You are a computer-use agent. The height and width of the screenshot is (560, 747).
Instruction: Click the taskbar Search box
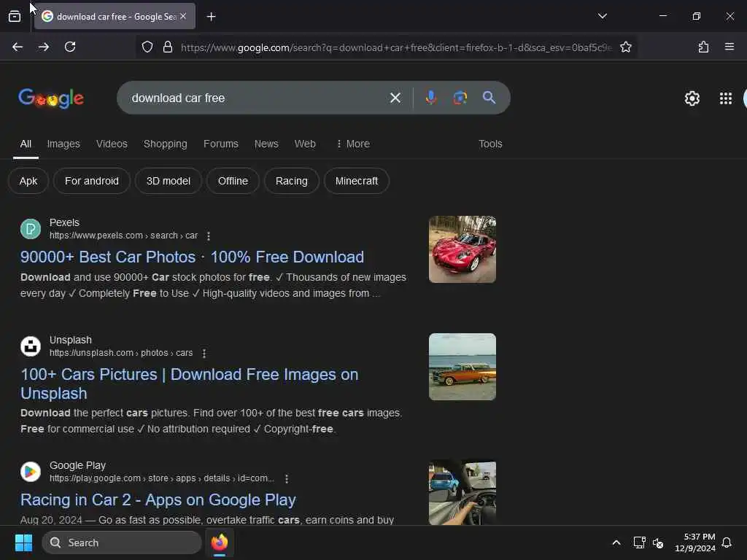pyautogui.click(x=122, y=542)
